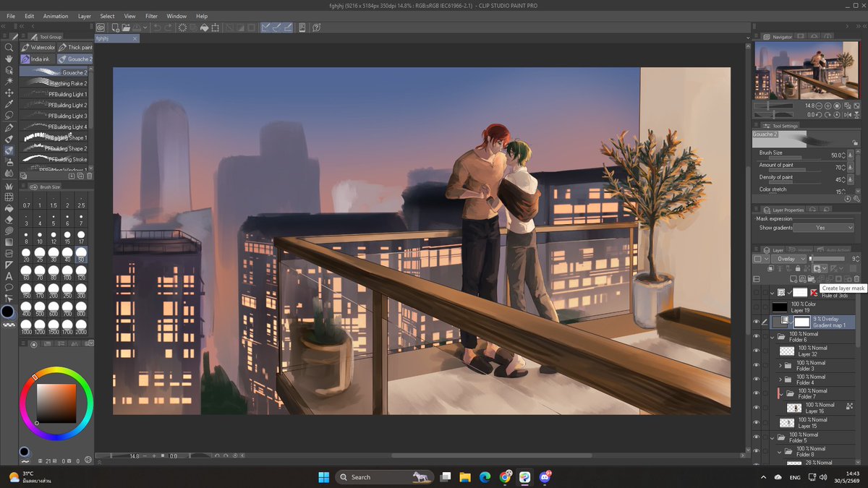This screenshot has width=868, height=488.
Task: Toggle visibility of Folder 5
Action: coord(757,437)
